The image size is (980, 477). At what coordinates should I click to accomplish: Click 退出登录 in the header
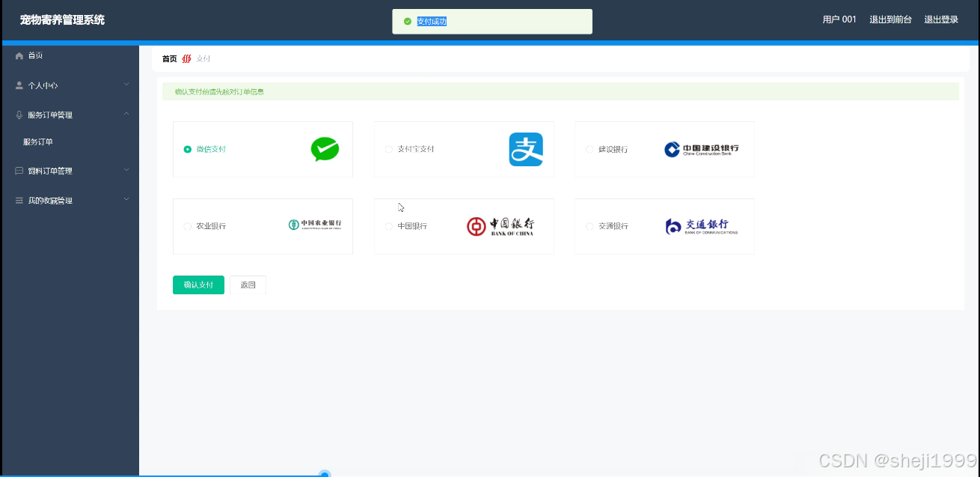pyautogui.click(x=941, y=19)
